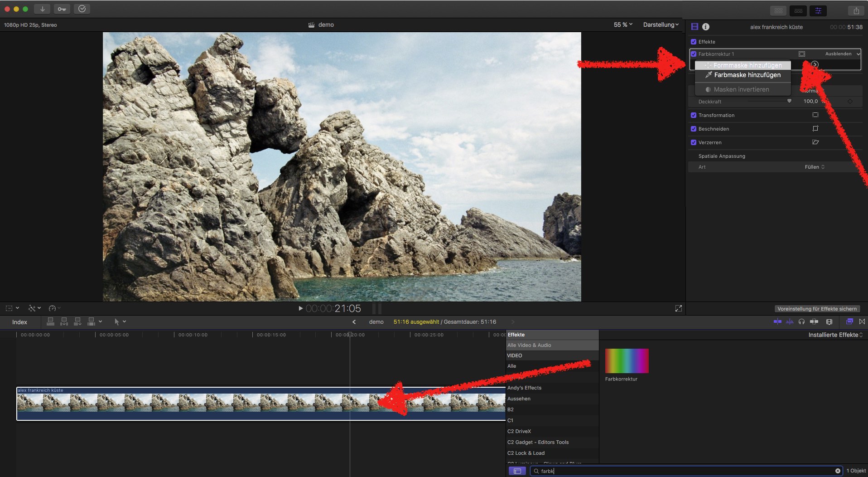
Task: Open the keyword editor key icon
Action: pos(62,9)
